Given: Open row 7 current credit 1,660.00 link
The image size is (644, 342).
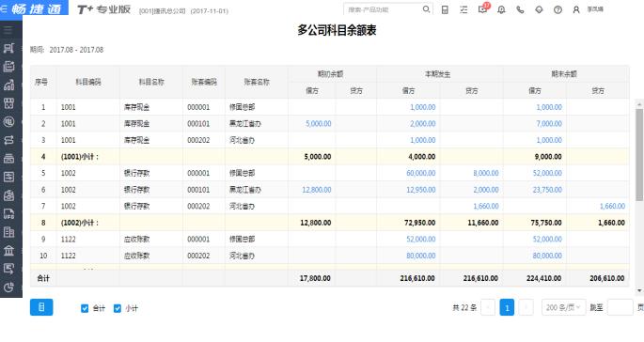Looking at the screenshot, I should (486, 206).
